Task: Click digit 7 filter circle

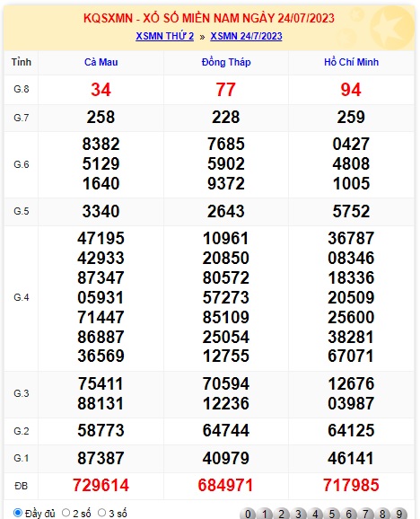Action: click(x=366, y=514)
